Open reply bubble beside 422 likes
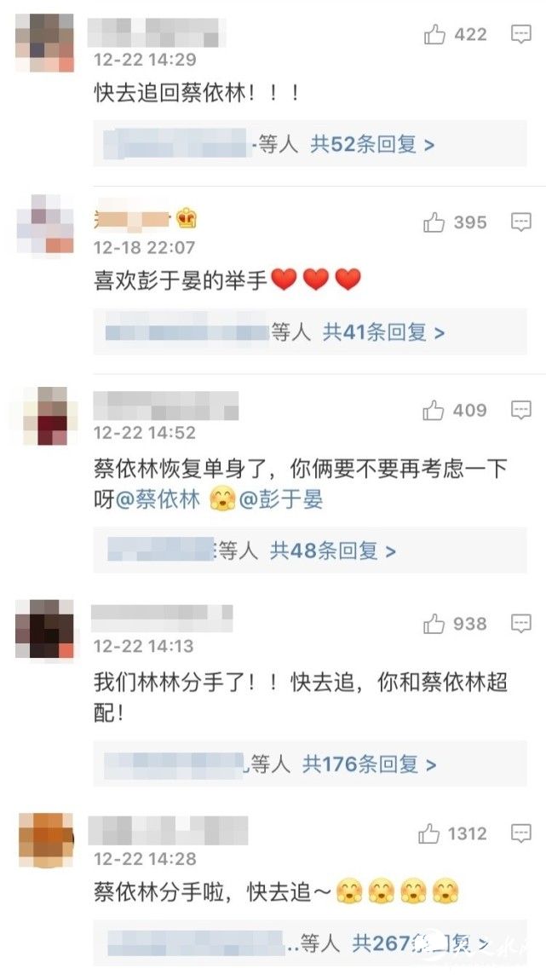Screen dimensions: 546x980 521,34
